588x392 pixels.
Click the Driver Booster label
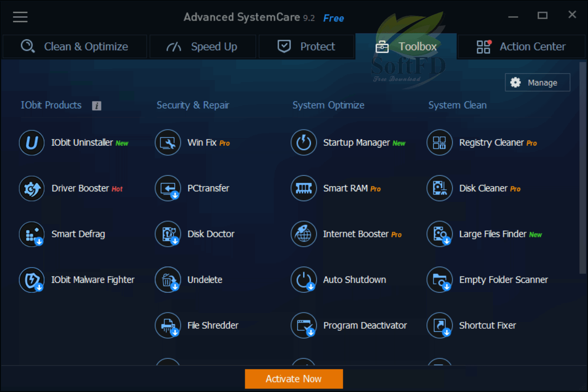tap(80, 188)
